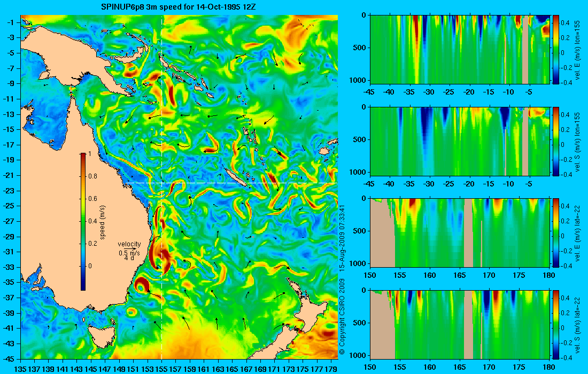Click the vel. E lon=155 depth section plot
The width and height of the screenshot is (588, 374).
click(460, 50)
